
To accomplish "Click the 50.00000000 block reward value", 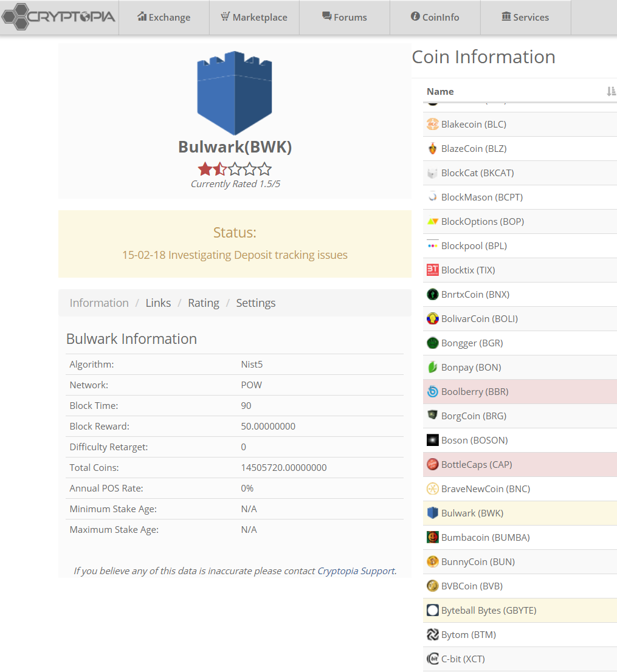I will 268,427.
